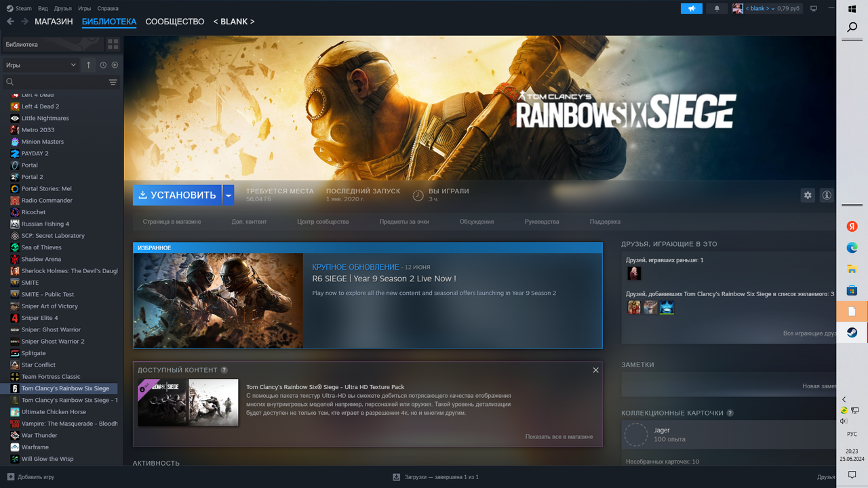The height and width of the screenshot is (488, 868).
Task: Open the Справка menu
Action: 108,9
